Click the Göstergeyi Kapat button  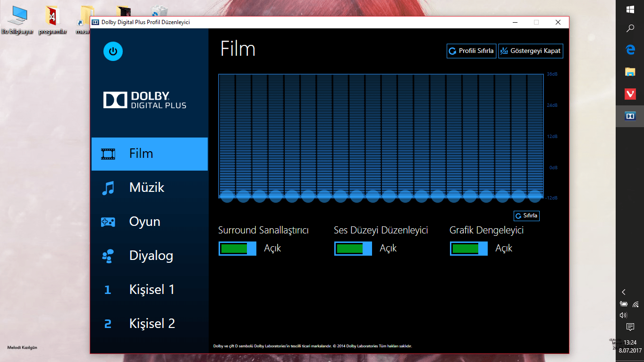pos(531,51)
